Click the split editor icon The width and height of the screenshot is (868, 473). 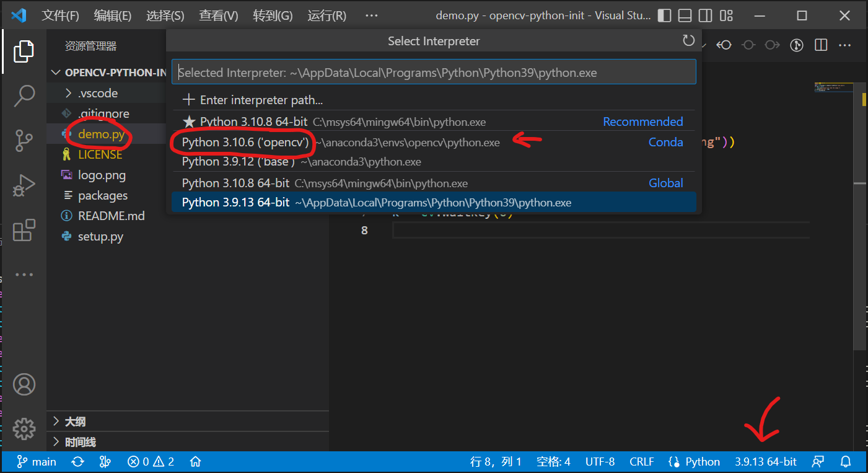[821, 45]
